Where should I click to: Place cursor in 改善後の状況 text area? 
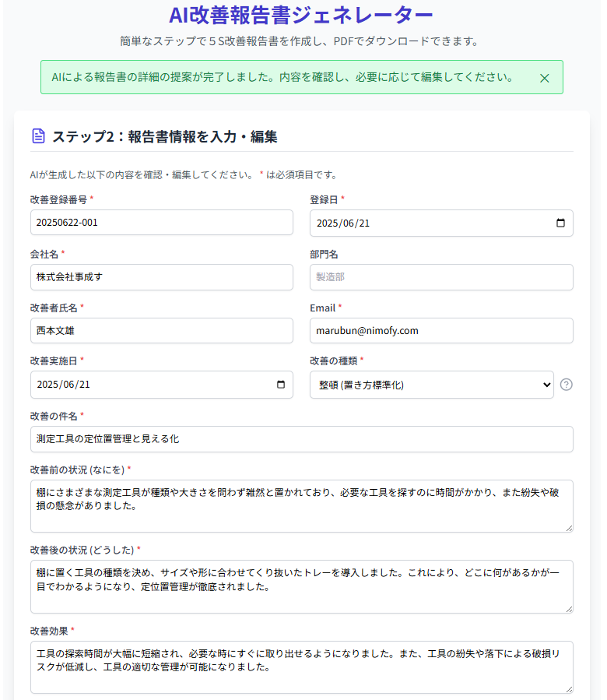[x=301, y=586]
